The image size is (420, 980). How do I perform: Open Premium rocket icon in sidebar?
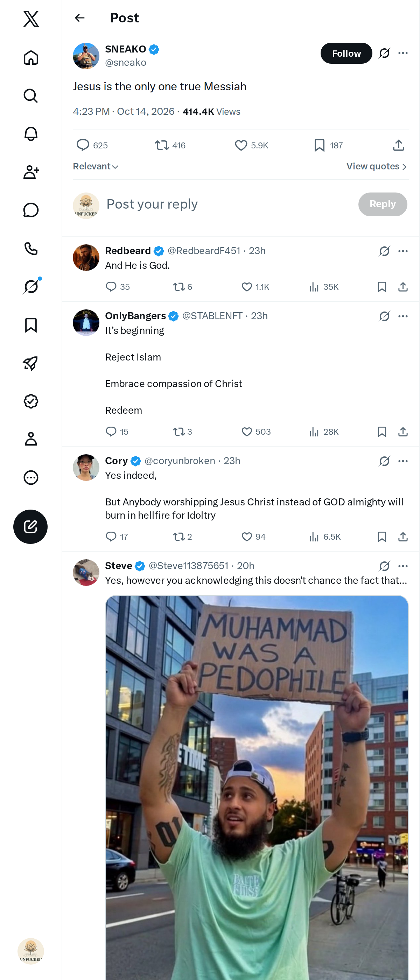coord(31,363)
